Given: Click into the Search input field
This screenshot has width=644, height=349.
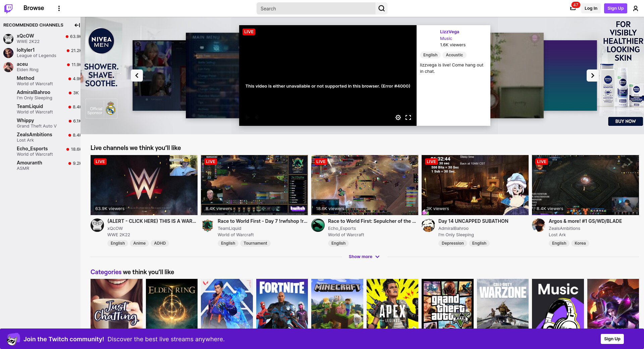Looking at the screenshot, I should 315,8.
